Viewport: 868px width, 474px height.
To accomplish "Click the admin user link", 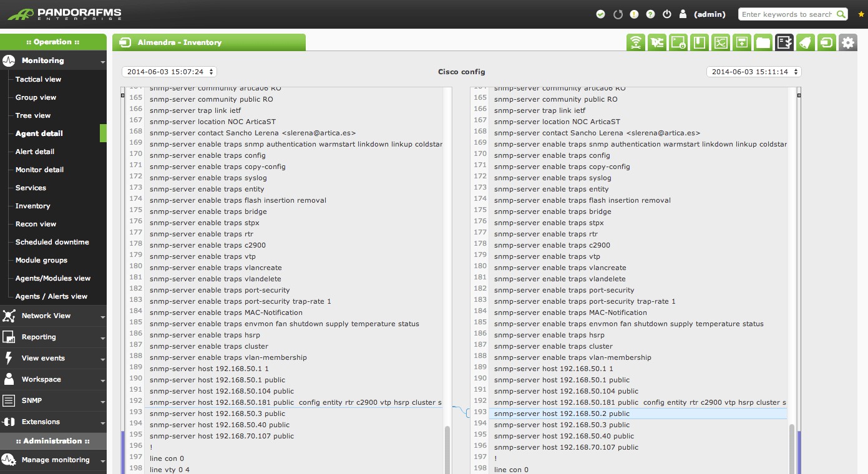I will (x=710, y=14).
